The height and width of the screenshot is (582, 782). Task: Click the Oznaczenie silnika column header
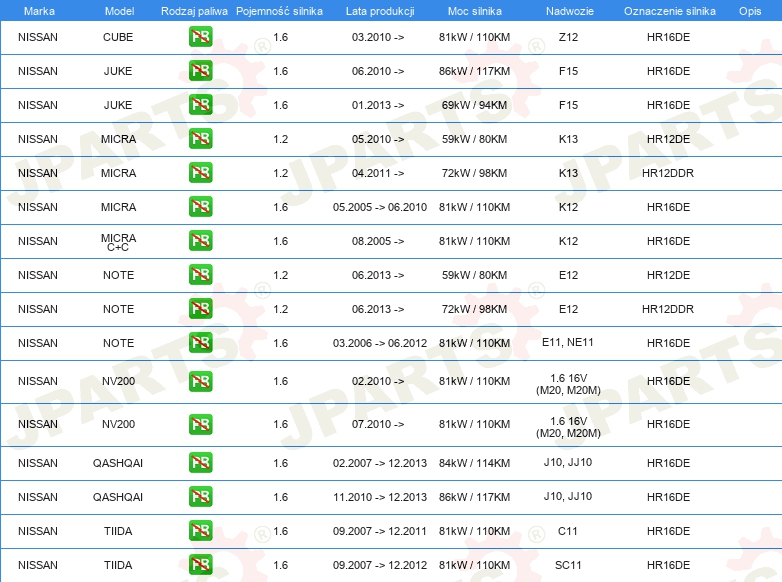tap(670, 11)
